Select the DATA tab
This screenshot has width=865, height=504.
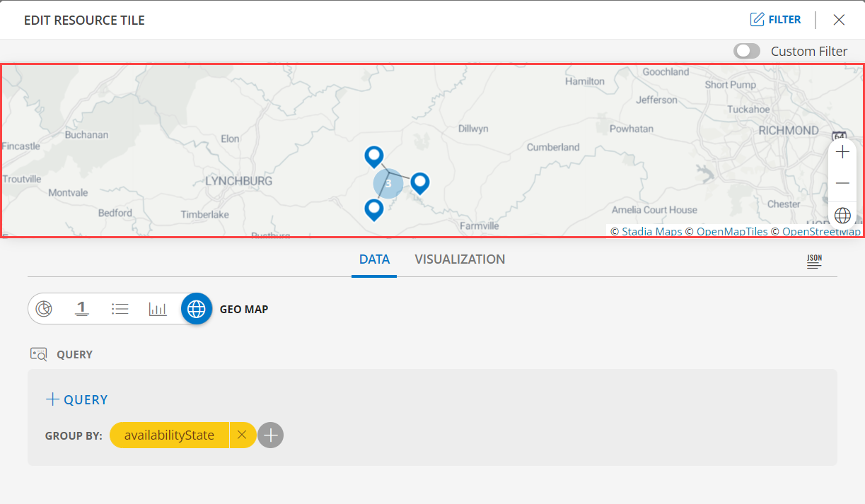point(373,259)
